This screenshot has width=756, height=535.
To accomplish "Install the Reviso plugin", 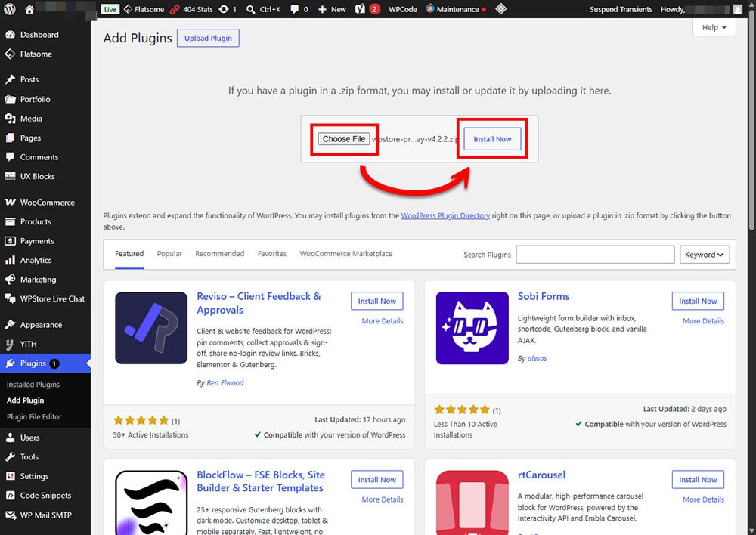I will pyautogui.click(x=377, y=301).
